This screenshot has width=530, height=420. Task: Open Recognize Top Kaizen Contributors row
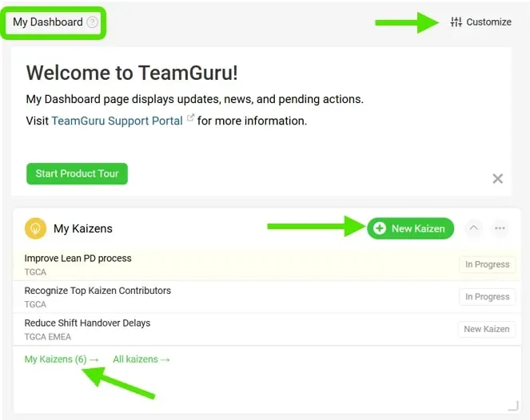point(266,297)
